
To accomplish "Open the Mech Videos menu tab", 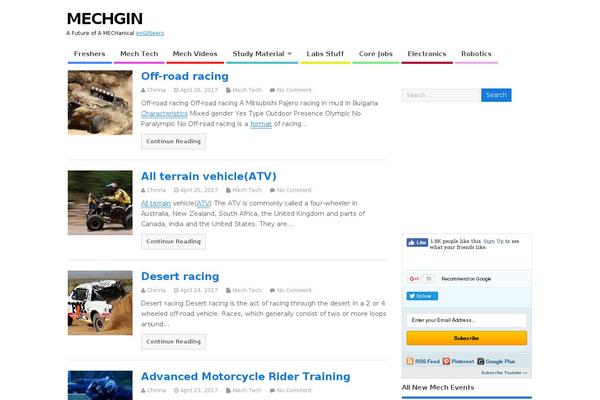I will point(195,54).
